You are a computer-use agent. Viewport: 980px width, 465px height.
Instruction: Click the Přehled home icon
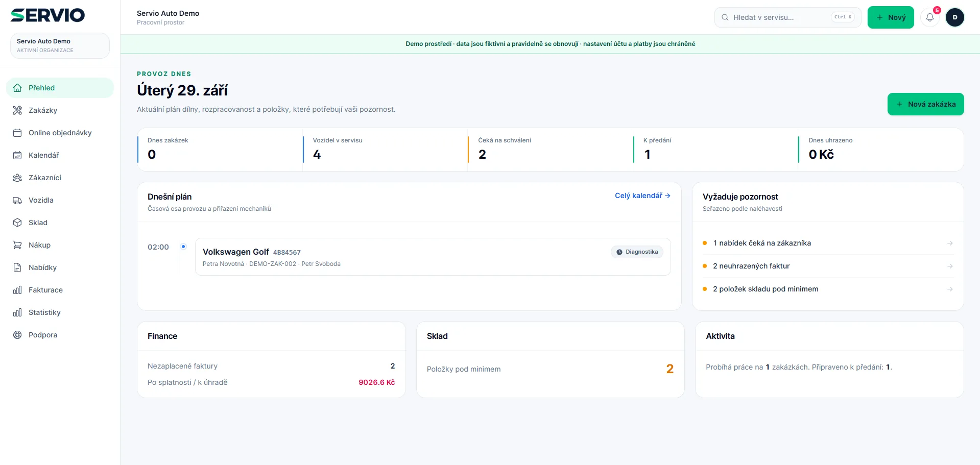17,88
